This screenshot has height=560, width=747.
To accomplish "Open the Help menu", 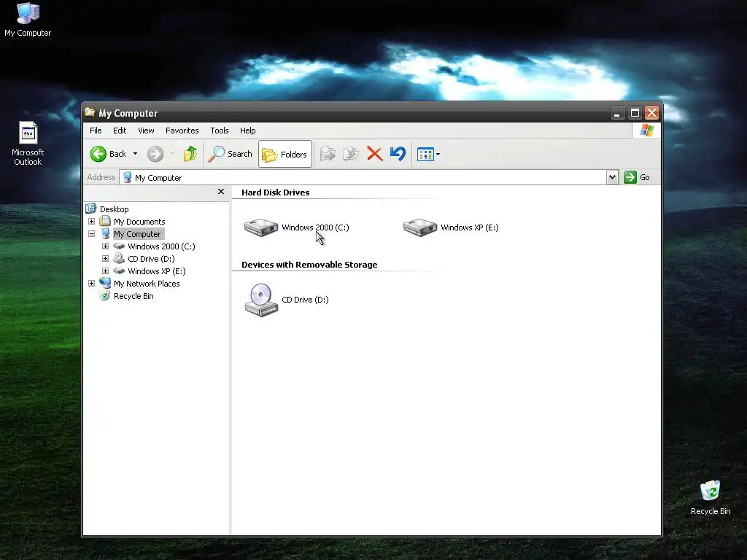I will click(248, 131).
